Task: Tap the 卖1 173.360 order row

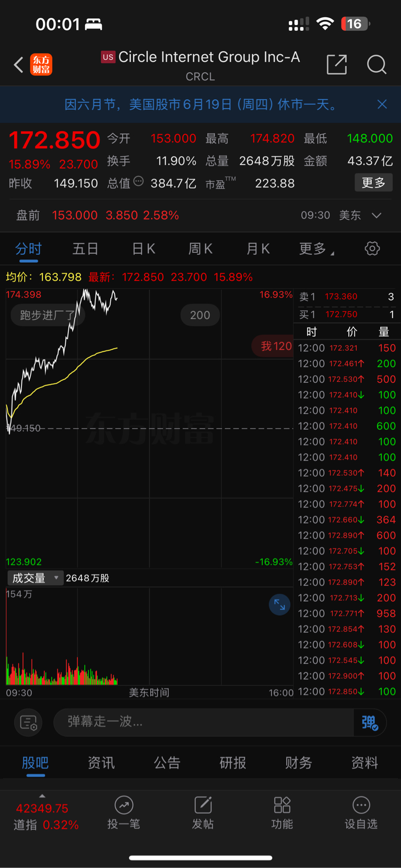Action: coord(347,297)
